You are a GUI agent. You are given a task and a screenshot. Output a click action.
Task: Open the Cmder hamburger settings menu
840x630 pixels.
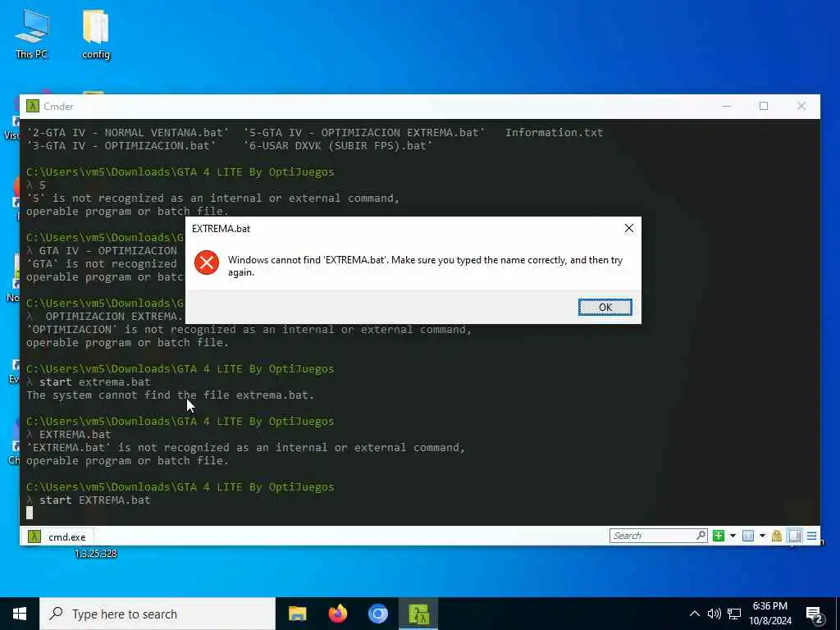pyautogui.click(x=811, y=536)
